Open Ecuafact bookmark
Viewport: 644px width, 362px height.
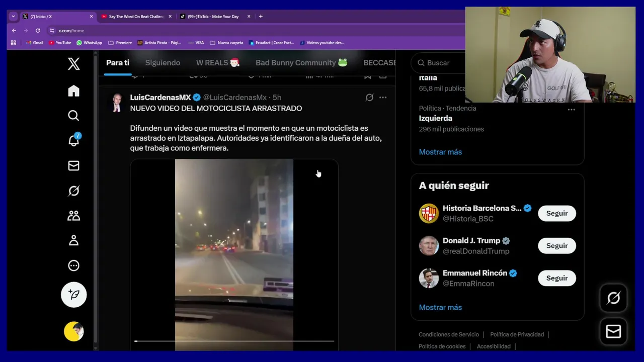[271, 43]
